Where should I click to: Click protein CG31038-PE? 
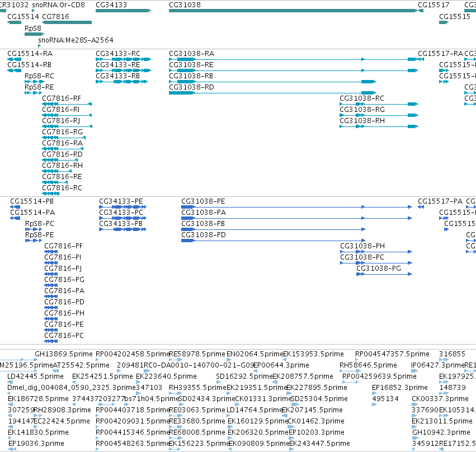coord(203,201)
